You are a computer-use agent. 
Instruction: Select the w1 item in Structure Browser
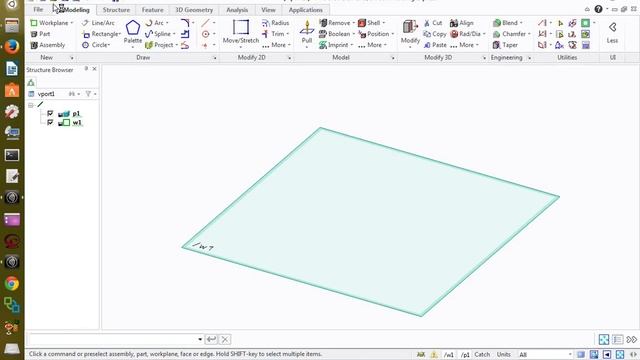tap(77, 122)
